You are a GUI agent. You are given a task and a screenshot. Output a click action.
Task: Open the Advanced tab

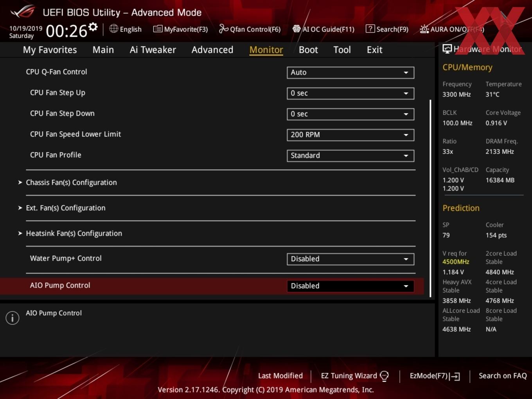click(x=212, y=50)
